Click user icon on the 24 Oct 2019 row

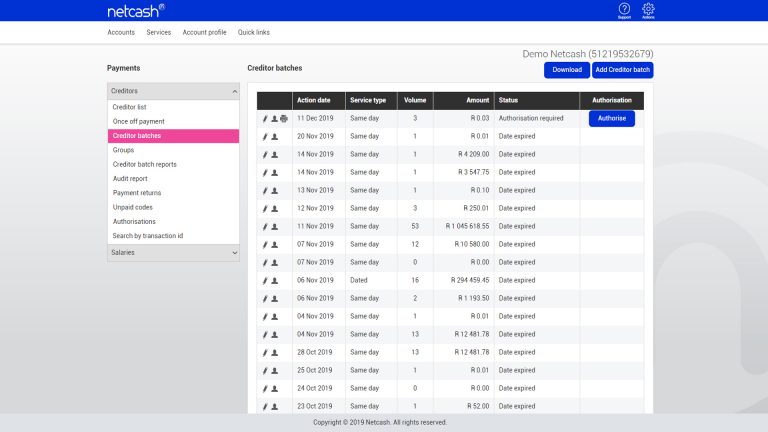pos(274,389)
